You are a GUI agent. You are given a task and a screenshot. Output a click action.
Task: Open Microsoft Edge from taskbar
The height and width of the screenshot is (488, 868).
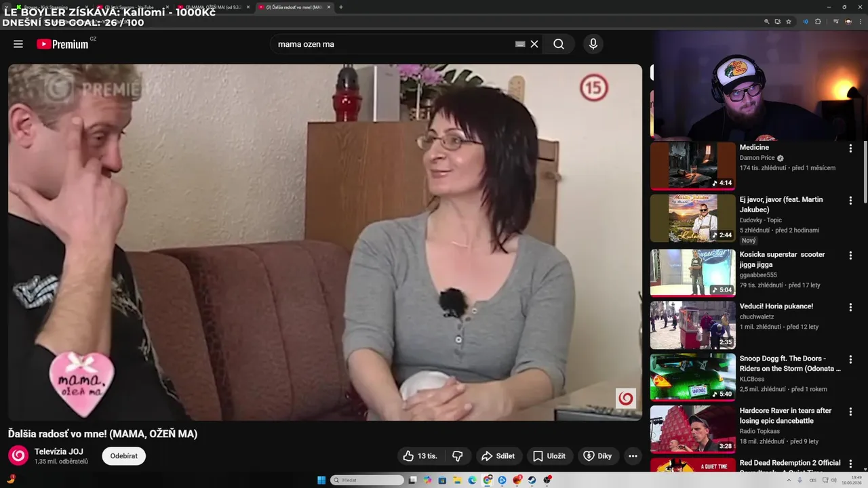point(472,480)
